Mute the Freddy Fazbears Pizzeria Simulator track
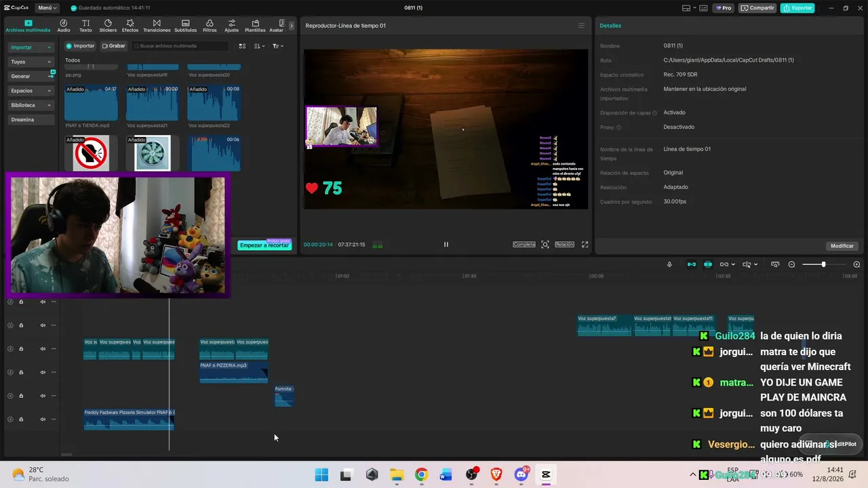Viewport: 868px width, 488px height. coord(43,420)
